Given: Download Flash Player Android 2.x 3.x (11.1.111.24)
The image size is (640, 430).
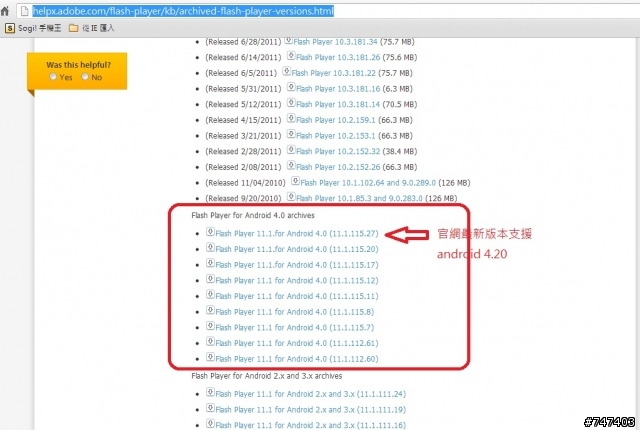Looking at the screenshot, I should tap(311, 394).
